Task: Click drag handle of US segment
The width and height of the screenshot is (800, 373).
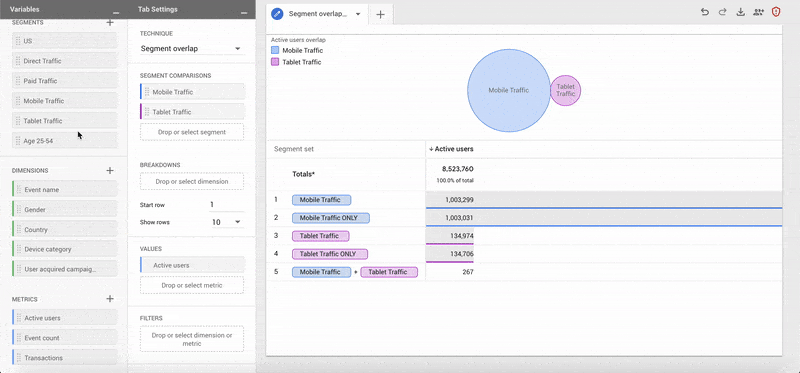Action: click(x=18, y=41)
